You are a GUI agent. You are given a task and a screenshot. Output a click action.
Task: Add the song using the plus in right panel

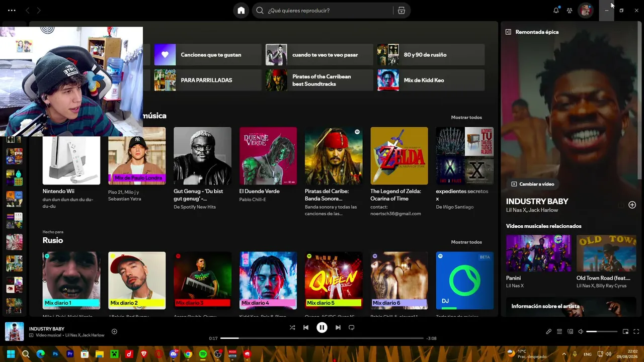(x=632, y=205)
